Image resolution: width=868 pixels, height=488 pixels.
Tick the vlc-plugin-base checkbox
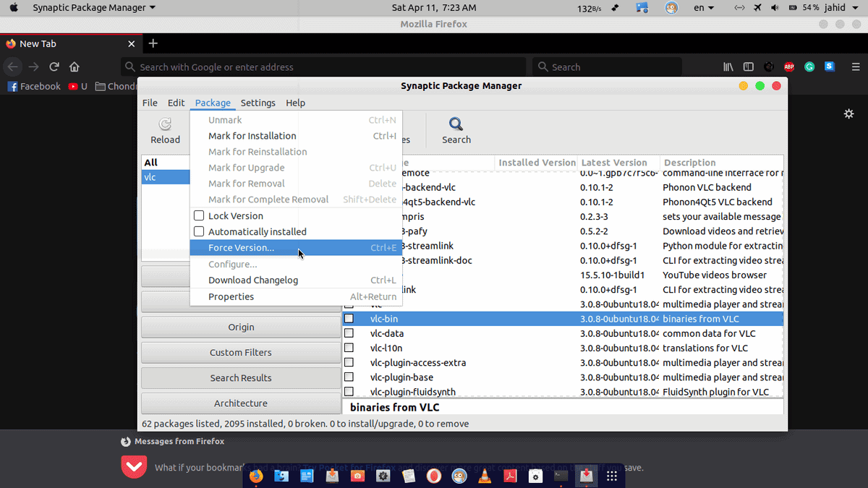(349, 377)
